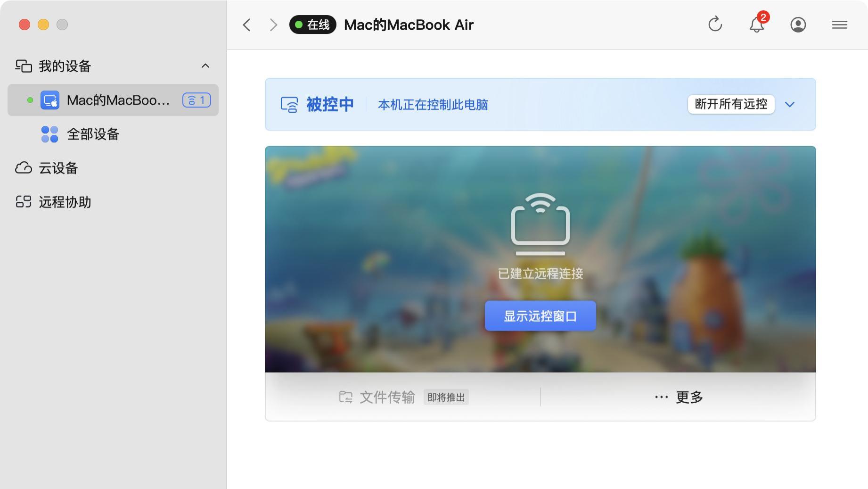
Task: Select the 云设备 cloud device icon
Action: tap(24, 168)
